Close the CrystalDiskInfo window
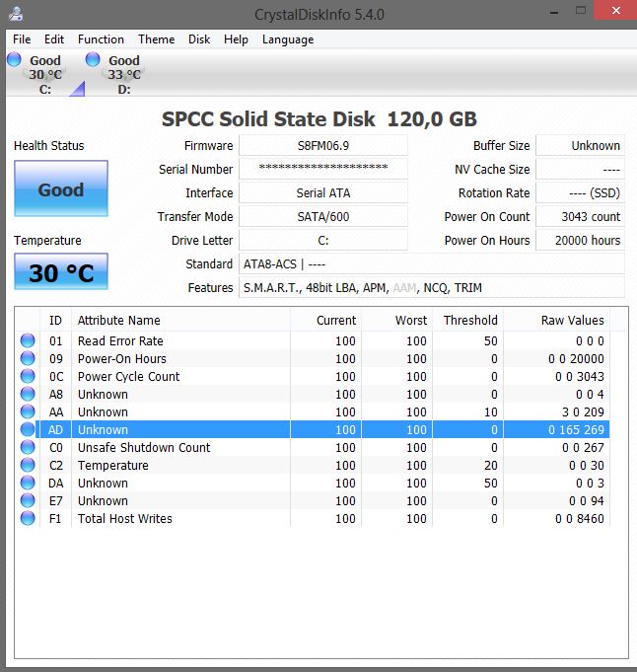 pyautogui.click(x=616, y=10)
